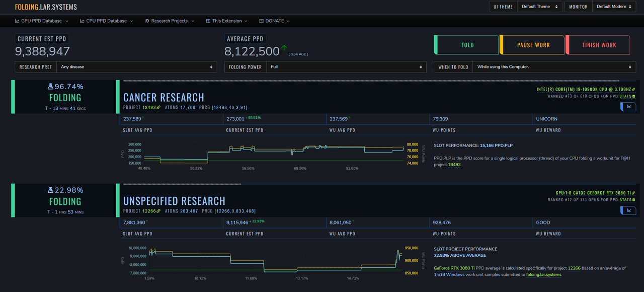Screen dimensions: 644x292
Task: Click the flask icon beside 22.98%
Action: (x=50, y=190)
